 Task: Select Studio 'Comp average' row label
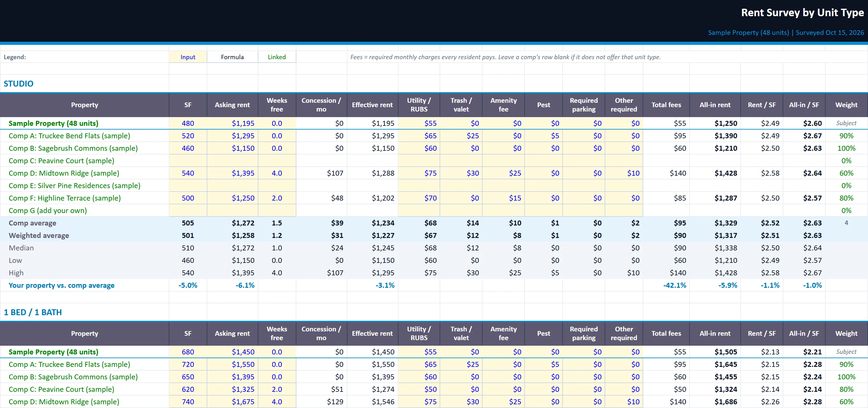tap(32, 223)
